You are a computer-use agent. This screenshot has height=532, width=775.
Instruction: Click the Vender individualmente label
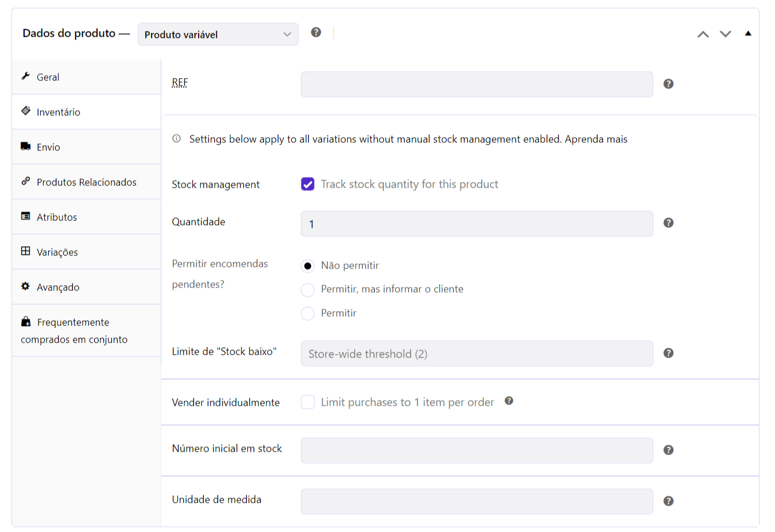click(x=226, y=402)
